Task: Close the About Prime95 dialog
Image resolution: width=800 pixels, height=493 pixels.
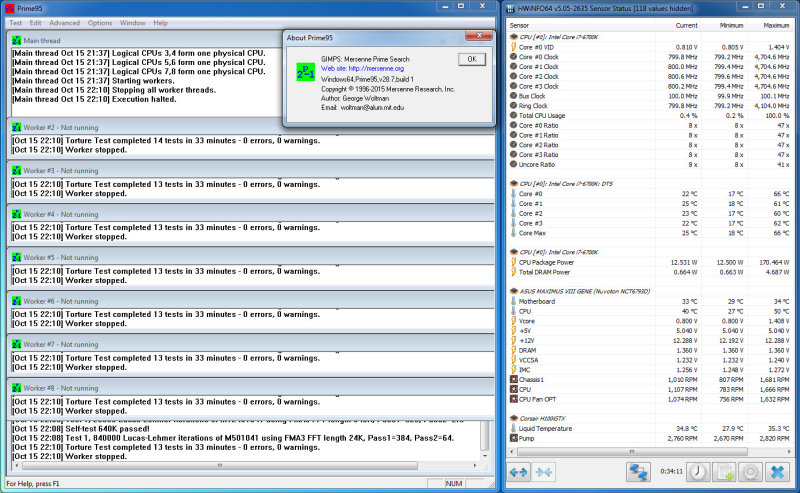Action: point(479,35)
